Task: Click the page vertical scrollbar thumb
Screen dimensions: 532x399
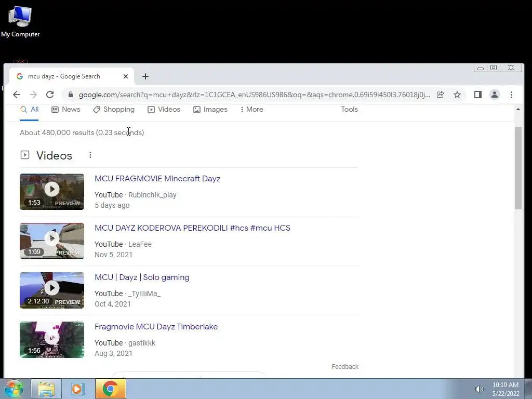Action: pos(518,168)
